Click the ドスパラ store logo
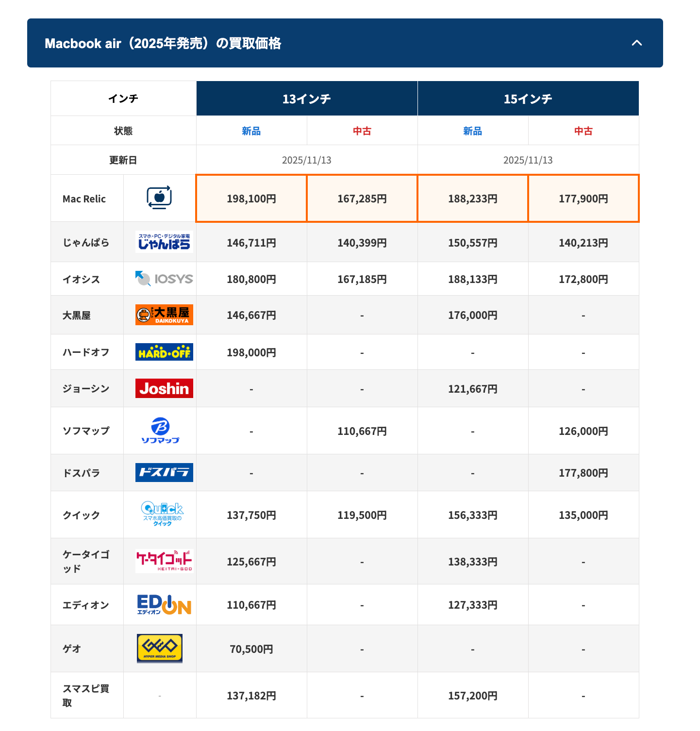Screen dimensions: 700x731 tap(164, 472)
